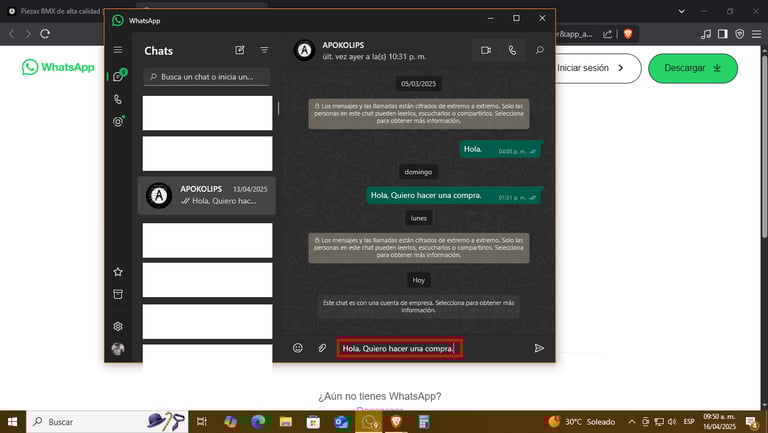Open APOKOLIPS contact info from header name
768x433 pixels.
pyautogui.click(x=343, y=45)
